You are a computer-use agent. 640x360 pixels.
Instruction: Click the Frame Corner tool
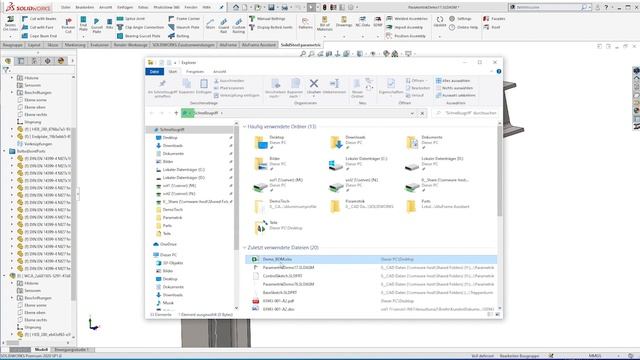pyautogui.click(x=184, y=19)
